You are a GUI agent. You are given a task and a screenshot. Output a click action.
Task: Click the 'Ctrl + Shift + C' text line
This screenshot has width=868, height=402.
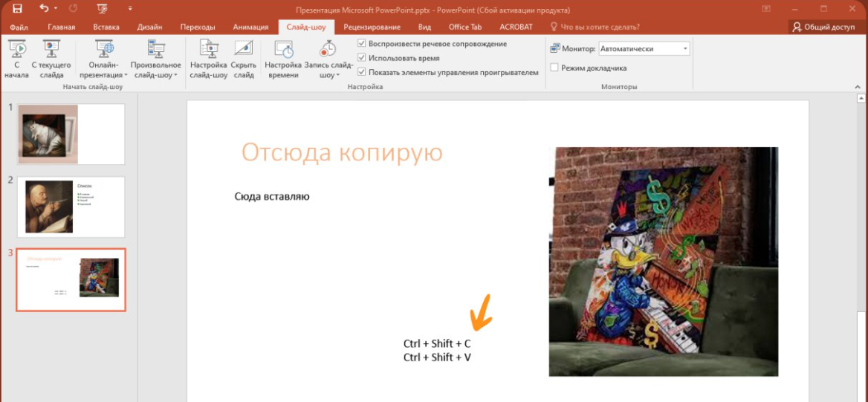tap(437, 343)
